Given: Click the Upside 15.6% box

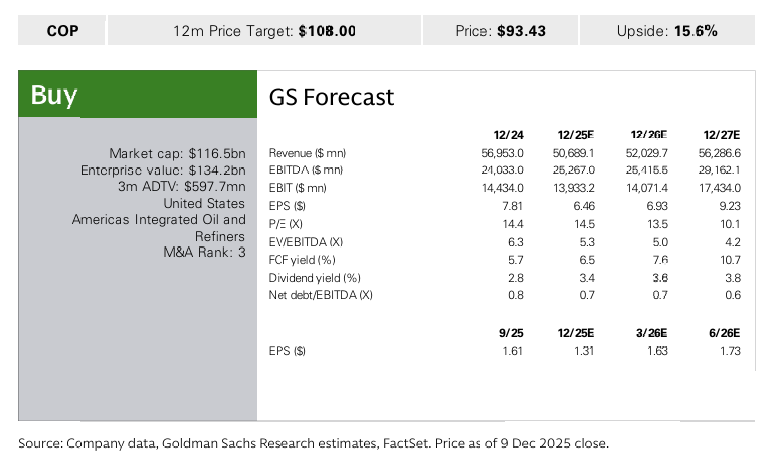Looking at the screenshot, I should click(667, 31).
